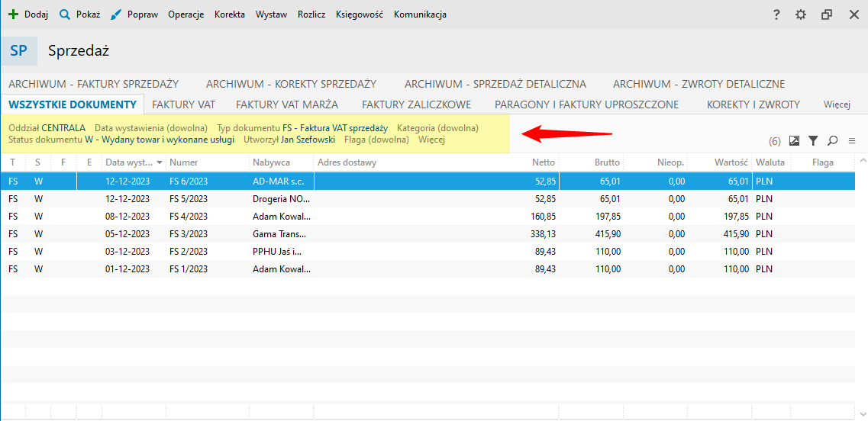This screenshot has height=421, width=868.
Task: Switch to Archiwum - Sprzedaż detaliczna tab
Action: [495, 84]
